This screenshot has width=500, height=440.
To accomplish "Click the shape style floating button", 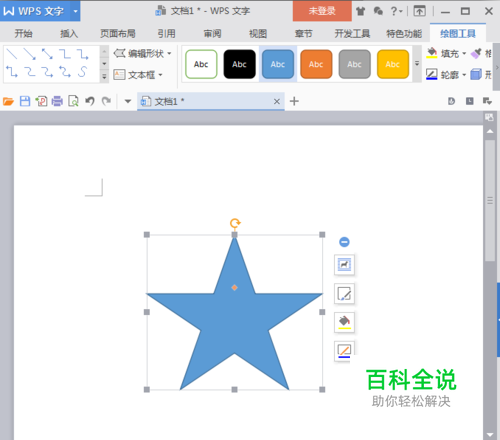I will coord(344,294).
